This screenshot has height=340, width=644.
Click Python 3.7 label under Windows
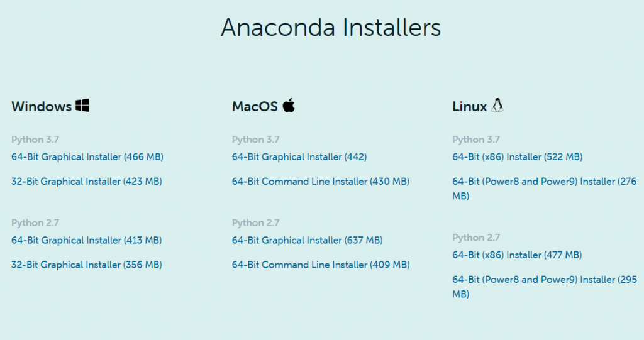tap(35, 140)
